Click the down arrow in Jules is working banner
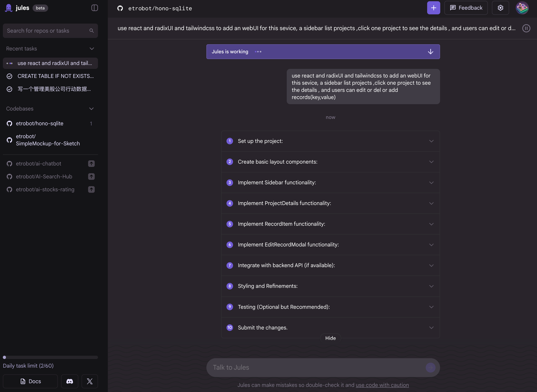537x392 pixels. pos(430,51)
